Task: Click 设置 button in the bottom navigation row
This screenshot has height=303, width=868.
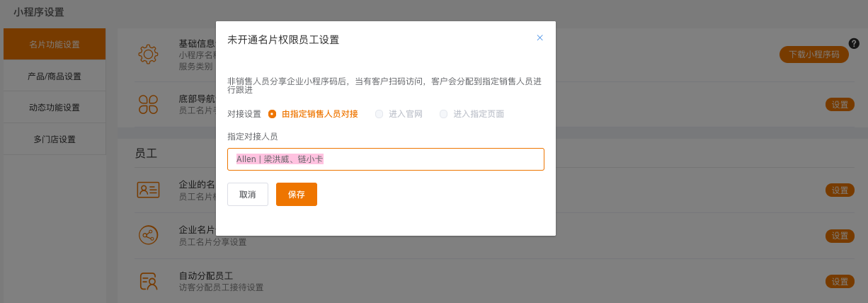Action: click(x=840, y=104)
